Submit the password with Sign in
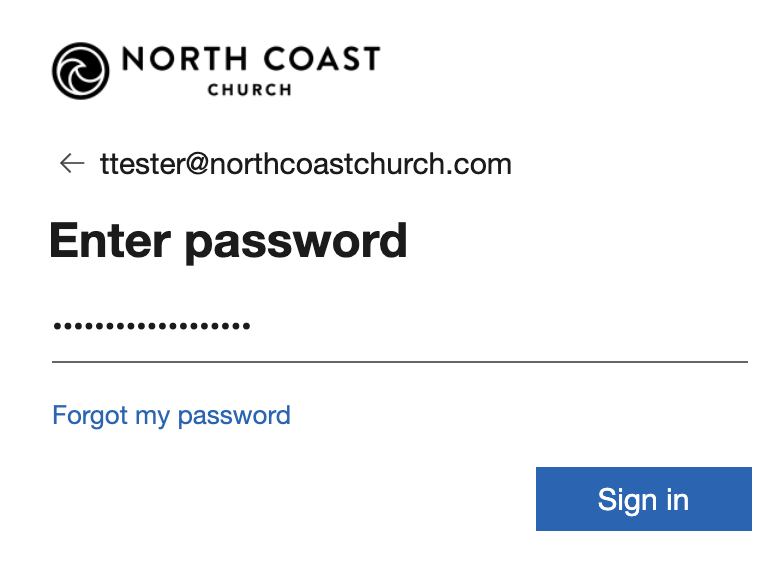778x574 pixels. click(643, 499)
